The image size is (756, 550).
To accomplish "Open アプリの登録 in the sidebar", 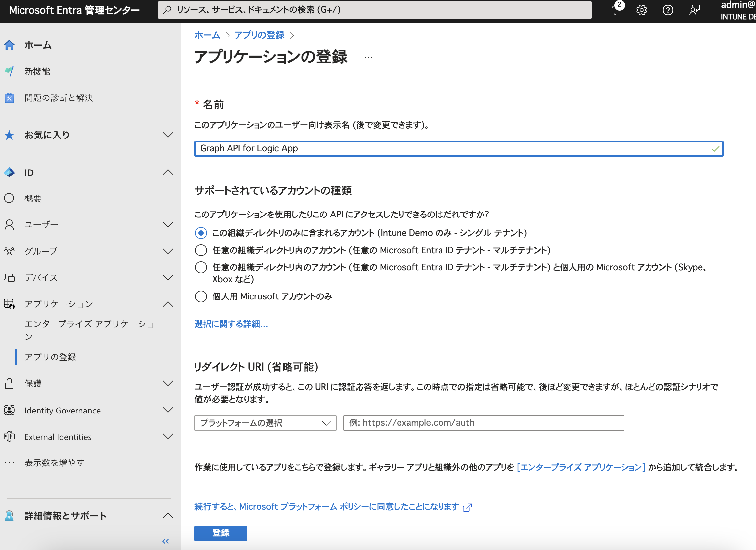I will click(x=50, y=357).
